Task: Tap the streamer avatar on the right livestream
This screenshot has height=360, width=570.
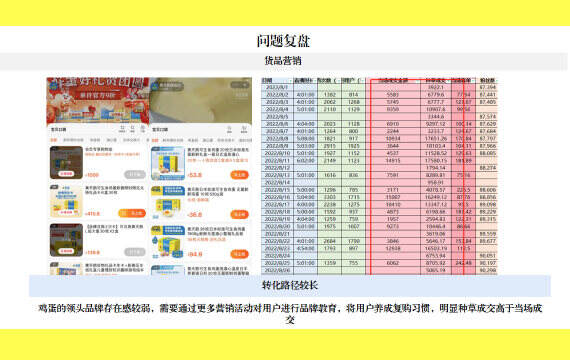Action: tap(155, 86)
